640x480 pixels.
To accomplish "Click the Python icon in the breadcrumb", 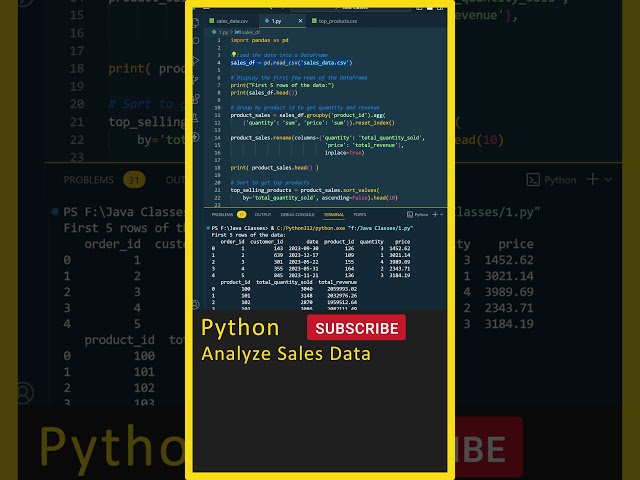I will (x=214, y=32).
